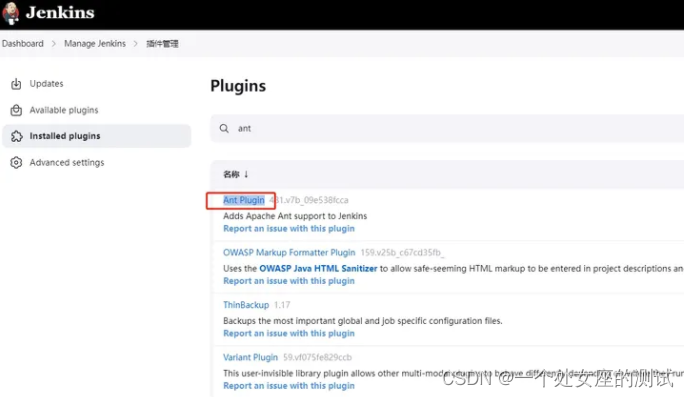The height and width of the screenshot is (397, 689).
Task: Select ThinBackup version 1.17 text
Action: pyautogui.click(x=282, y=305)
